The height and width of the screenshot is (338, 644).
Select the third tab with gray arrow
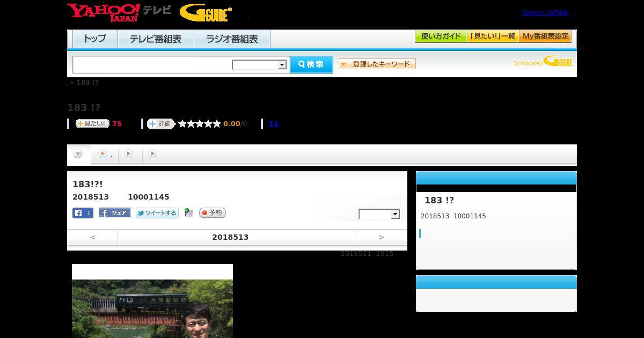[x=129, y=155]
